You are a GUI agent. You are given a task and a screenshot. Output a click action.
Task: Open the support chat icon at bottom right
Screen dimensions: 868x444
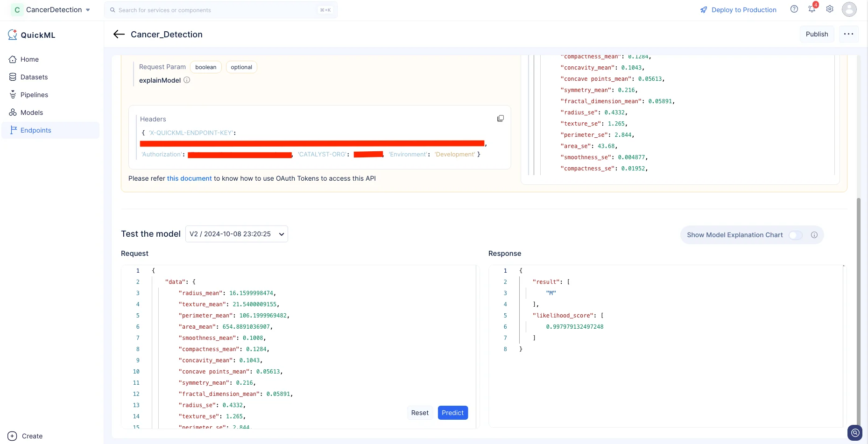pyautogui.click(x=855, y=433)
